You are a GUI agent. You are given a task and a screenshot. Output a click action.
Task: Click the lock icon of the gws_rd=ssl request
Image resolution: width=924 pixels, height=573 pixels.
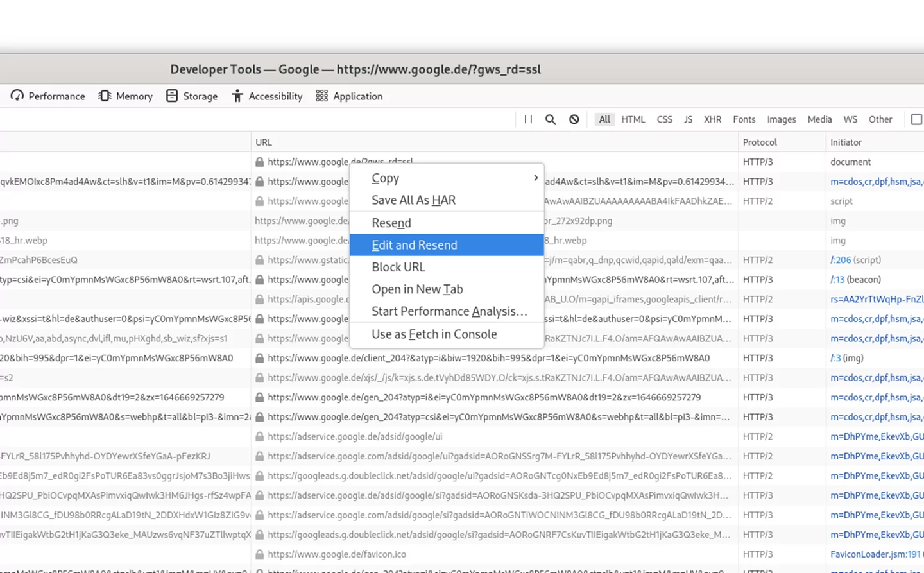tap(260, 162)
